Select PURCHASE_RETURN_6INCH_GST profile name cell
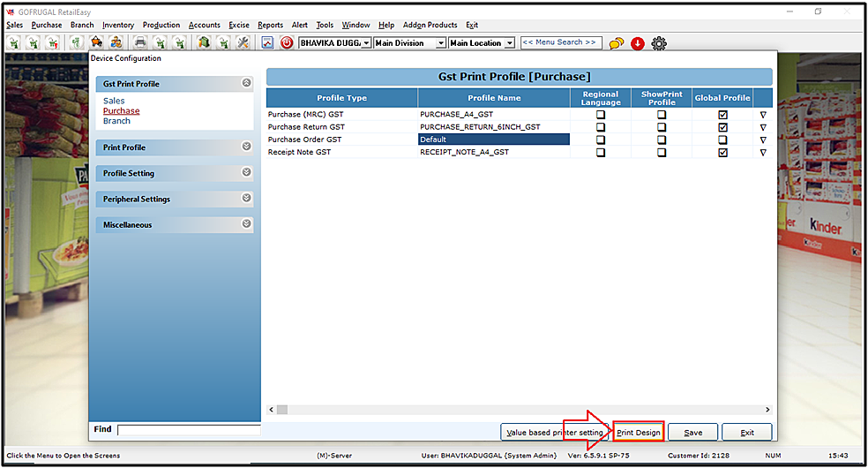The width and height of the screenshot is (868, 468). click(x=494, y=127)
